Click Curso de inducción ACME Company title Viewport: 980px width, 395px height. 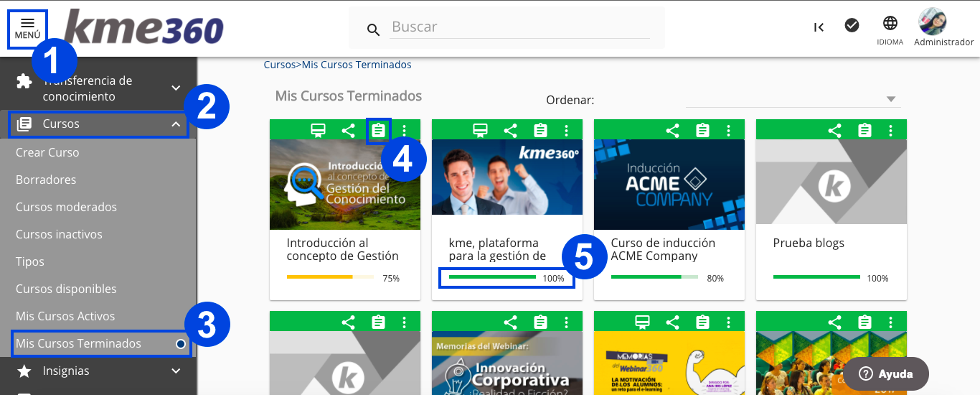663,249
